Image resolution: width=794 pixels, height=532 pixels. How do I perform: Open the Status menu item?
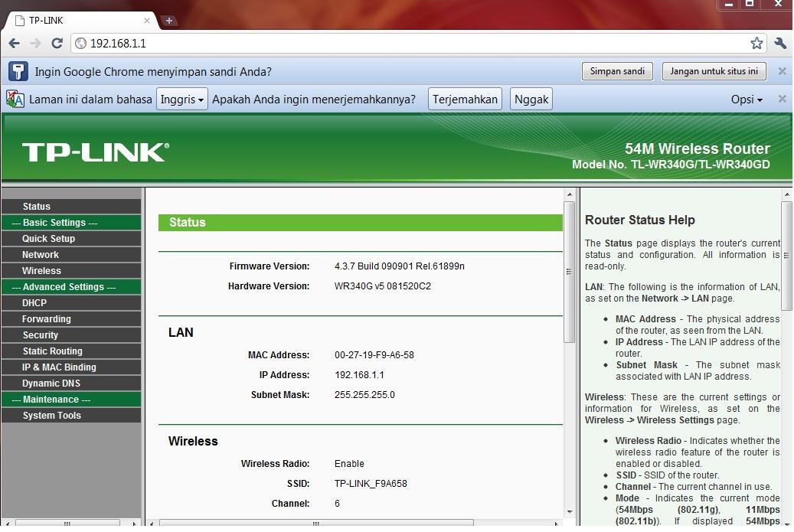coord(71,207)
